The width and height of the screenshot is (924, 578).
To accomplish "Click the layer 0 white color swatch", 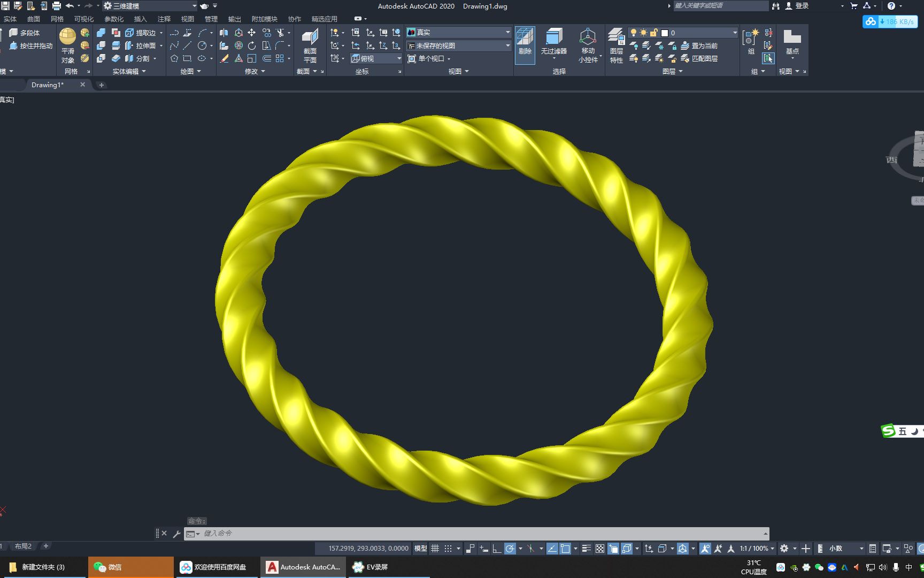I will [665, 33].
